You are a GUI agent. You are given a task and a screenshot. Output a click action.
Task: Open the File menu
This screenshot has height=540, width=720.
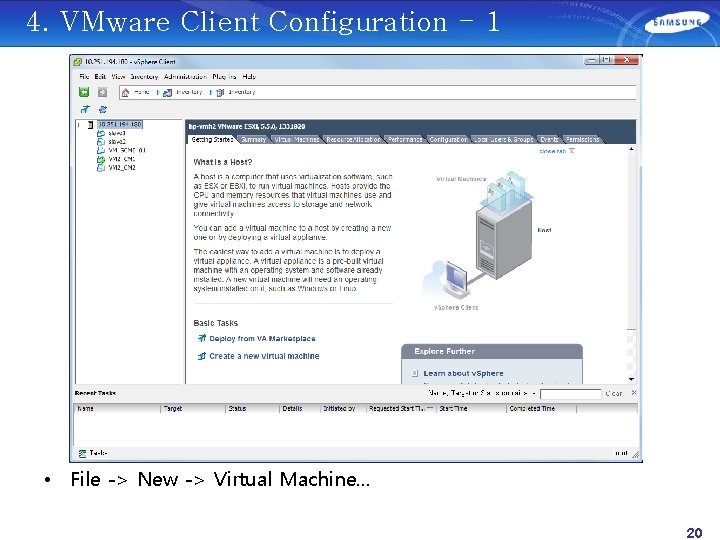click(x=84, y=77)
